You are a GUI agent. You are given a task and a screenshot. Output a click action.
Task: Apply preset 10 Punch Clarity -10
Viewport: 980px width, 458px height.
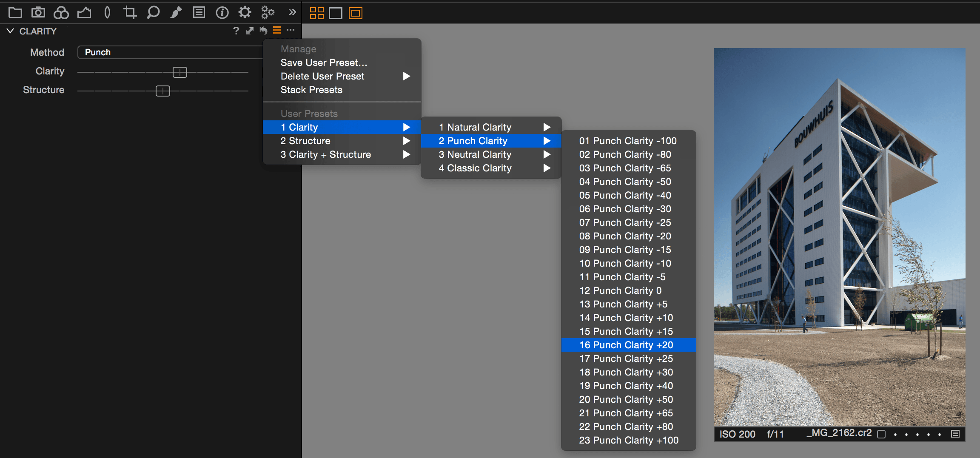[x=629, y=263]
